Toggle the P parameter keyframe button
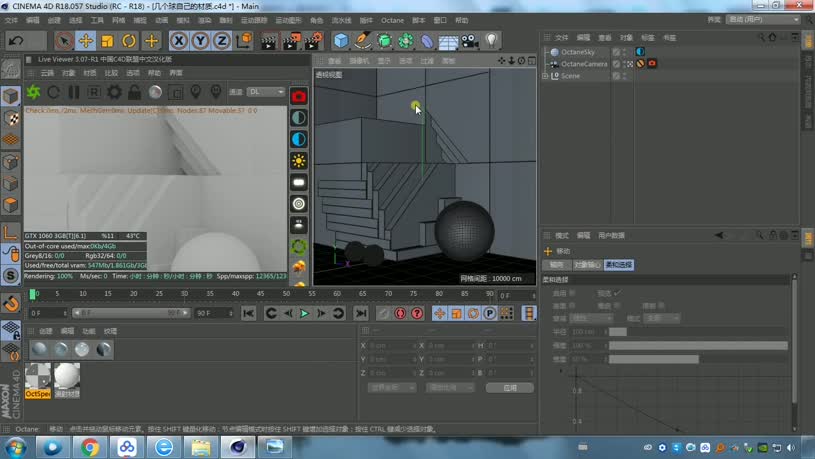 click(x=490, y=313)
